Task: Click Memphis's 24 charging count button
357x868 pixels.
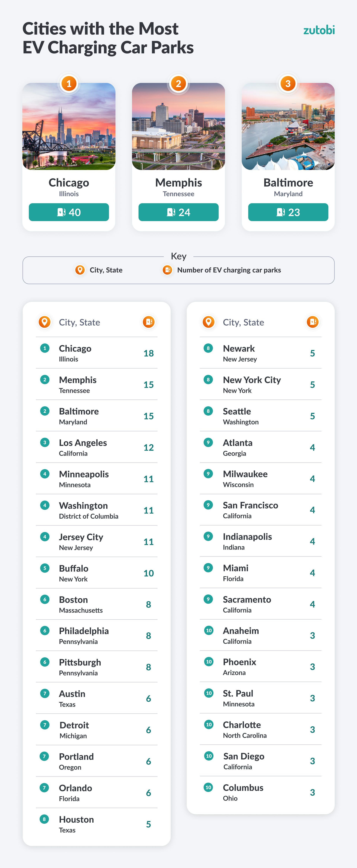Action: click(178, 212)
